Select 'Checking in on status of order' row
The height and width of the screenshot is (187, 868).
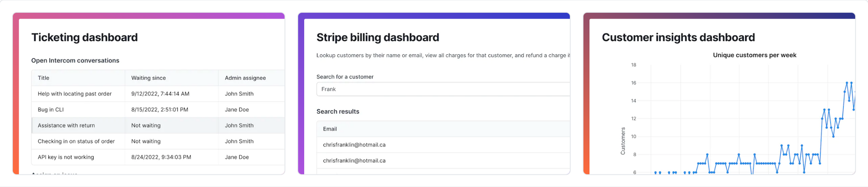pos(158,141)
